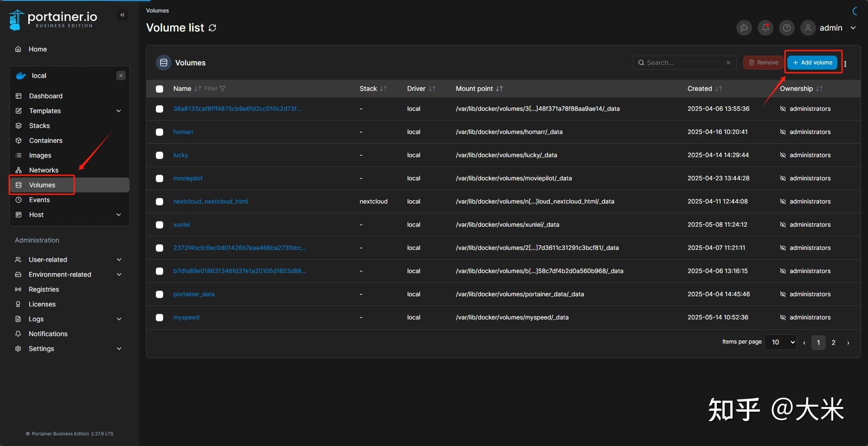Collapse the sidebar with the double-chevron icon
This screenshot has height=446, width=868.
(x=122, y=15)
